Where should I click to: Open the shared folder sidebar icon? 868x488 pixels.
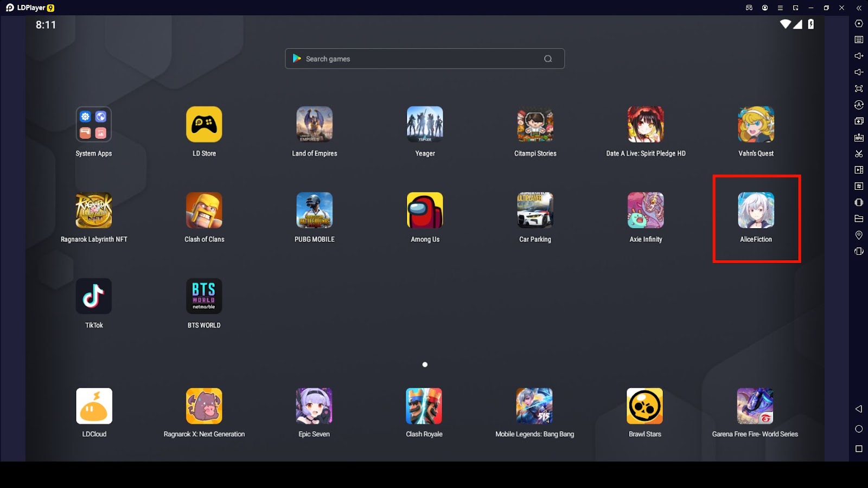(859, 219)
